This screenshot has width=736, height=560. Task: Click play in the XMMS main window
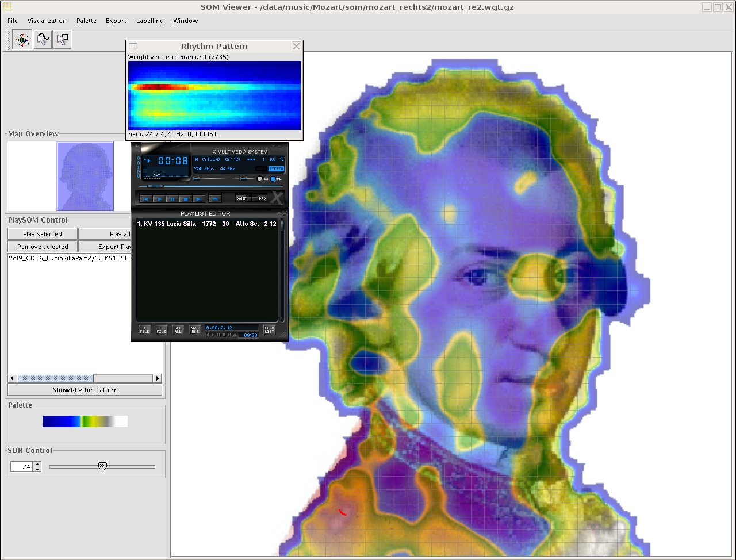(x=159, y=199)
